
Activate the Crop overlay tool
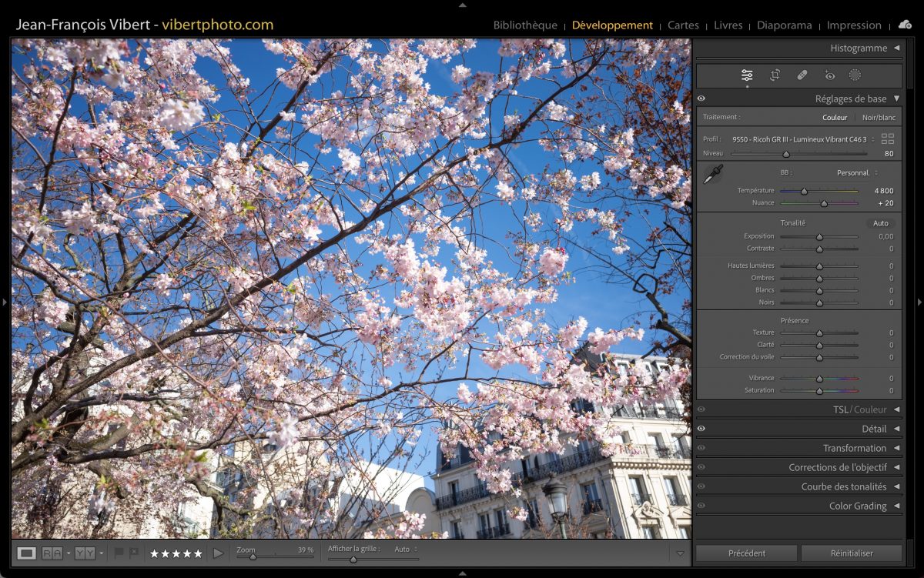(775, 75)
